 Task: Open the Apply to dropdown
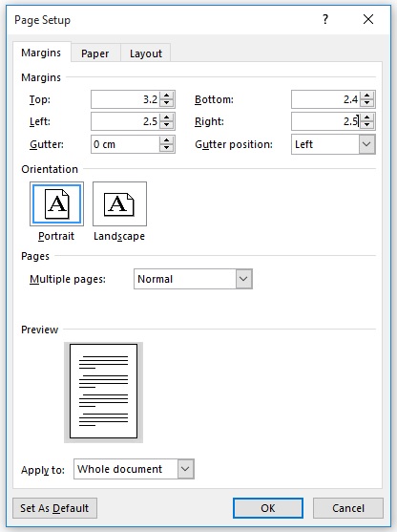(185, 469)
